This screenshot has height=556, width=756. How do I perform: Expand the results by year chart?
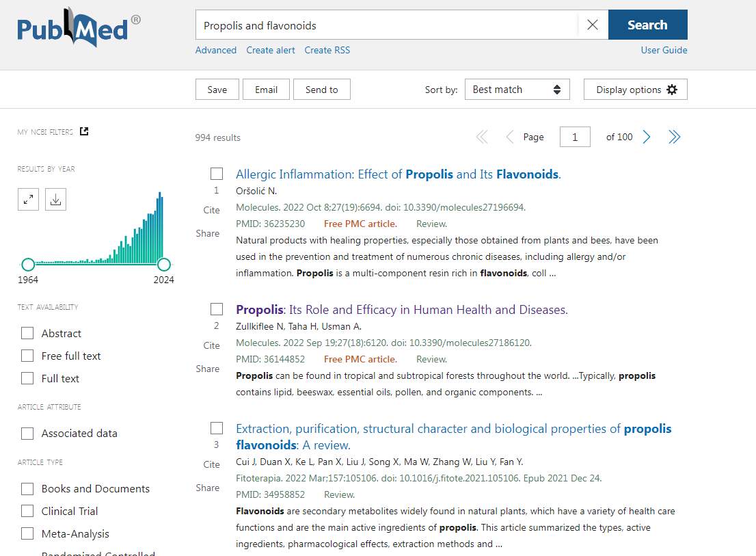28,199
